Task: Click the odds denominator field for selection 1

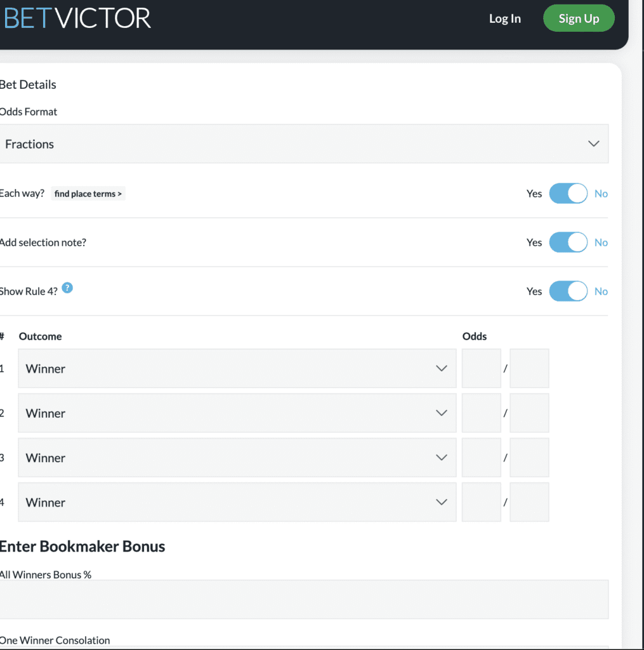Action: 529,369
